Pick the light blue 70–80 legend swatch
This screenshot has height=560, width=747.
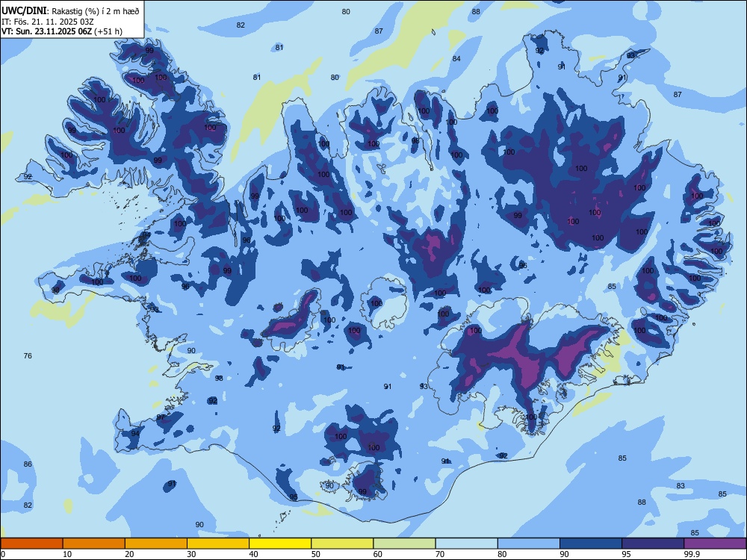[x=466, y=544]
